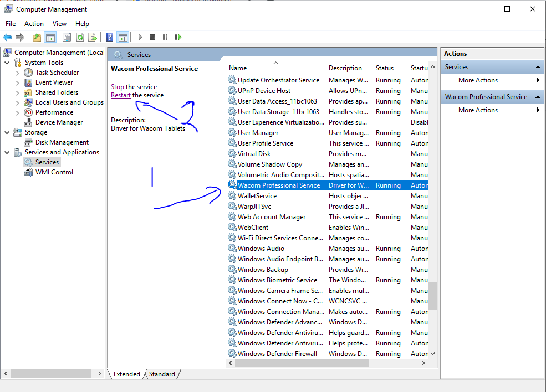The image size is (546, 392).
Task: Select Computer Management (Local) root node
Action: [x=59, y=53]
